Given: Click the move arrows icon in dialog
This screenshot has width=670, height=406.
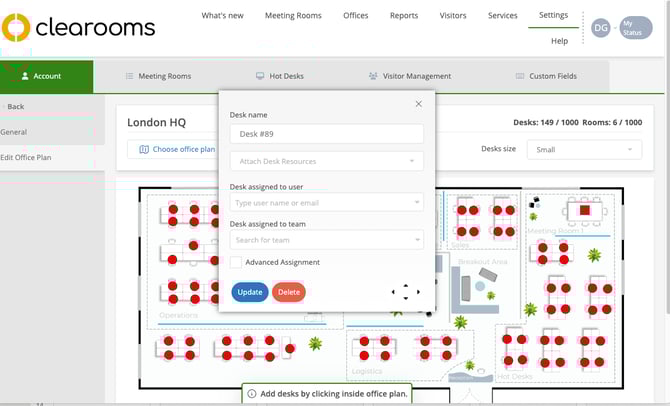Looking at the screenshot, I should [405, 292].
